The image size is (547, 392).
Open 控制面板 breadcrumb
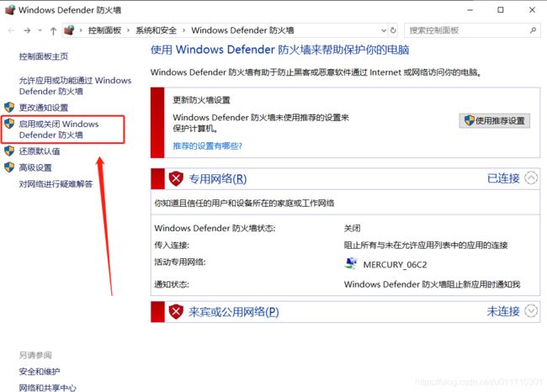[x=104, y=30]
